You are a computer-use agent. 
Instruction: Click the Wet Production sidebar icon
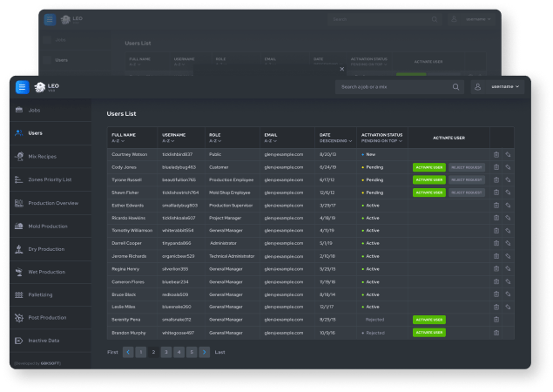[x=19, y=272]
